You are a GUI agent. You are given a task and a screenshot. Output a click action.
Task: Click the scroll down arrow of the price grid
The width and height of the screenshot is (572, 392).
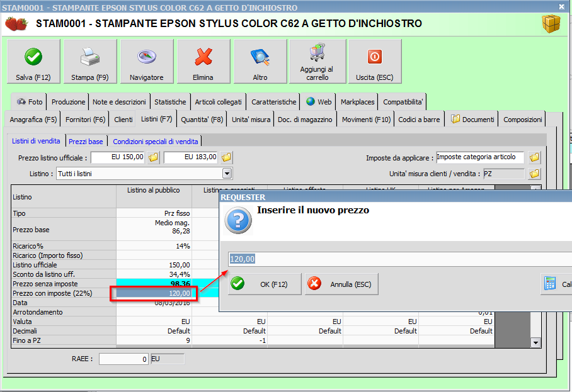click(535, 342)
